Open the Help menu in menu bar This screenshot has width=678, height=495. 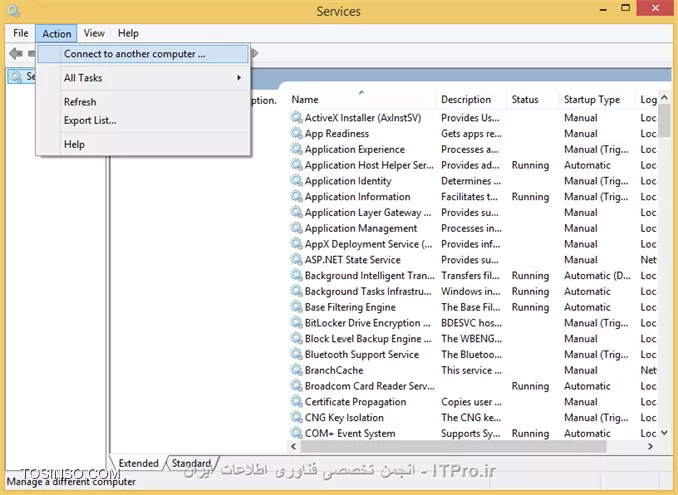coord(128,33)
